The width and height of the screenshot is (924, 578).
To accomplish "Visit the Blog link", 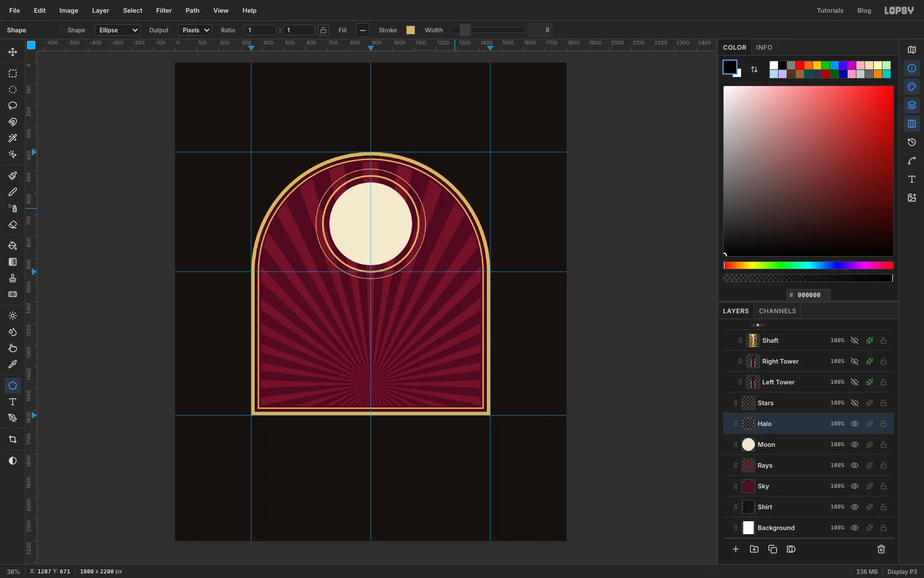I will click(x=864, y=10).
